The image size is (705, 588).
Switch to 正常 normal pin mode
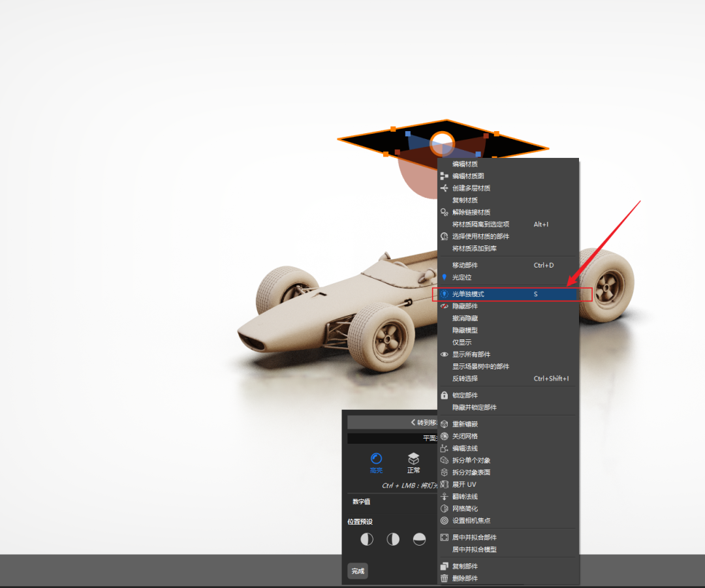413,463
